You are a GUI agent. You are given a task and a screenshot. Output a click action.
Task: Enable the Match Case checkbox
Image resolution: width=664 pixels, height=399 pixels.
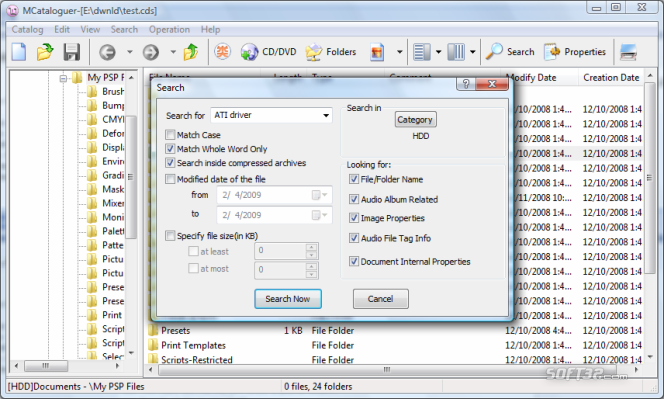point(170,135)
